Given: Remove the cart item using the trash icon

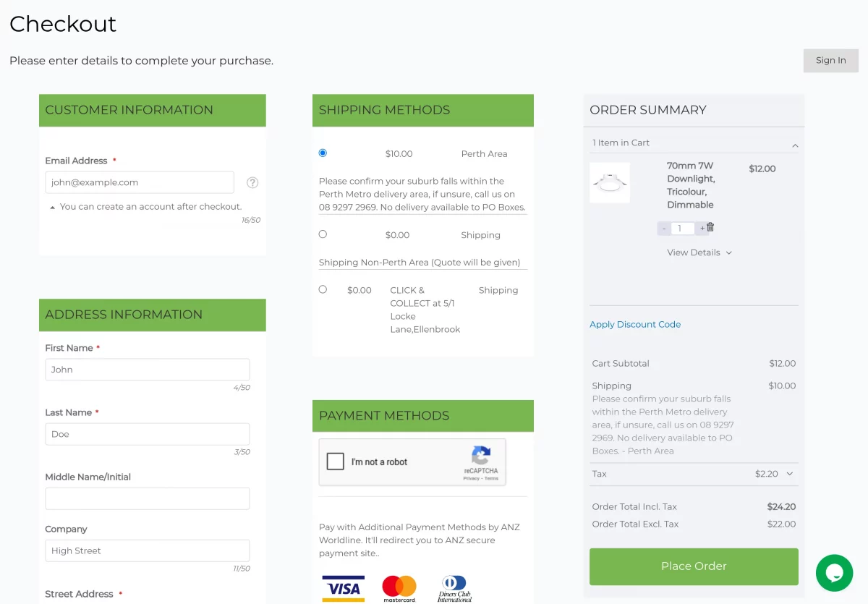Looking at the screenshot, I should pos(712,227).
